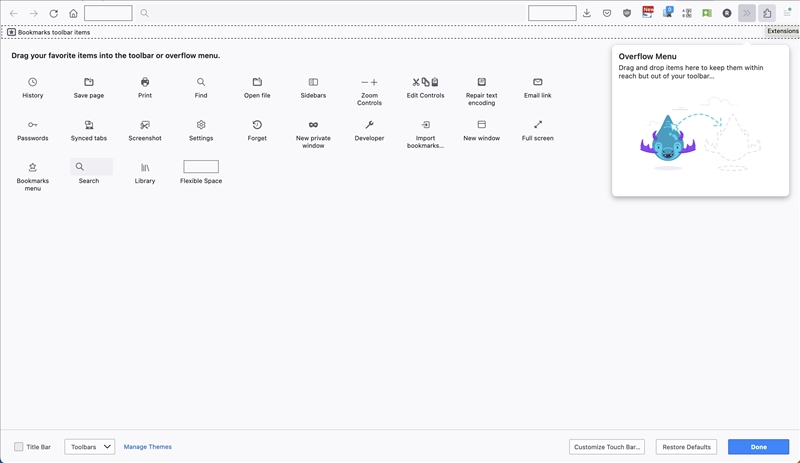
Task: Open the Toolbars dropdown
Action: point(90,447)
